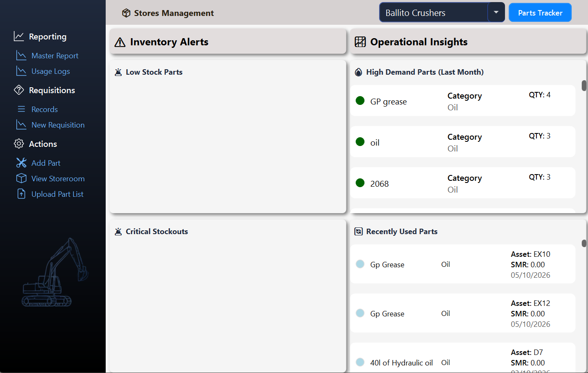
Task: Go to Requisitions section heading
Action: point(52,90)
